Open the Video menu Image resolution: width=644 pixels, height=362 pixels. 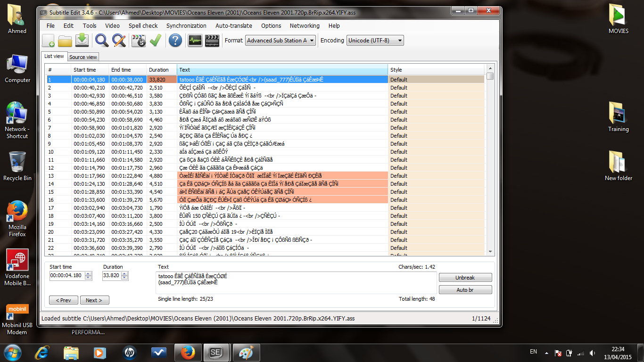[113, 26]
